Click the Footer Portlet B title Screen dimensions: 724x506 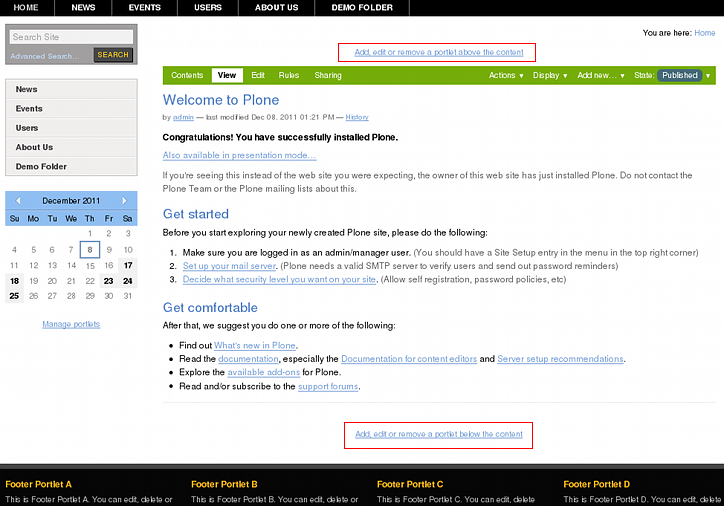(x=224, y=484)
